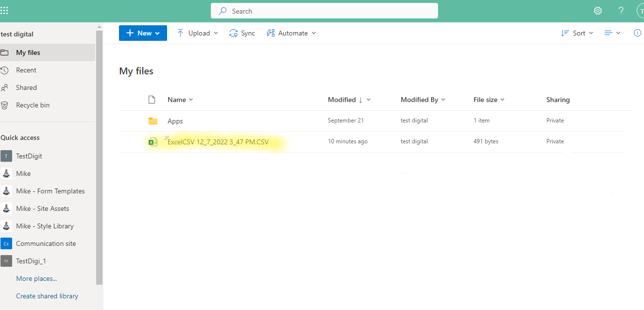The image size is (644, 310).
Task: Click the Create shared library link
Action: 47,296
